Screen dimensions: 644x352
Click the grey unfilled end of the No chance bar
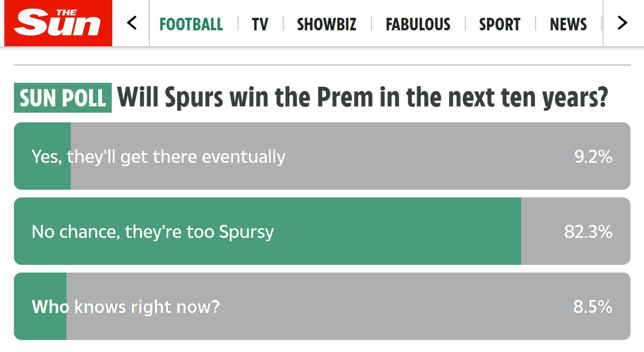tap(539, 232)
